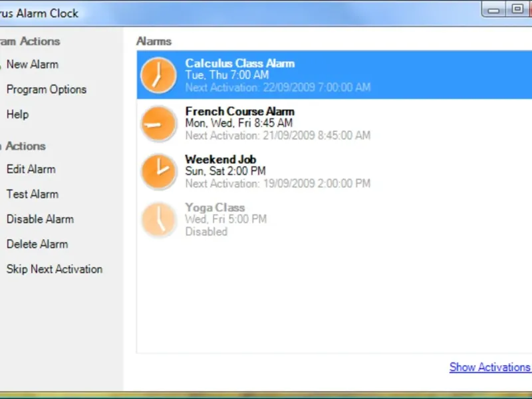Select the Weekend Job title
Viewport: 532px width, 399px height.
click(221, 160)
